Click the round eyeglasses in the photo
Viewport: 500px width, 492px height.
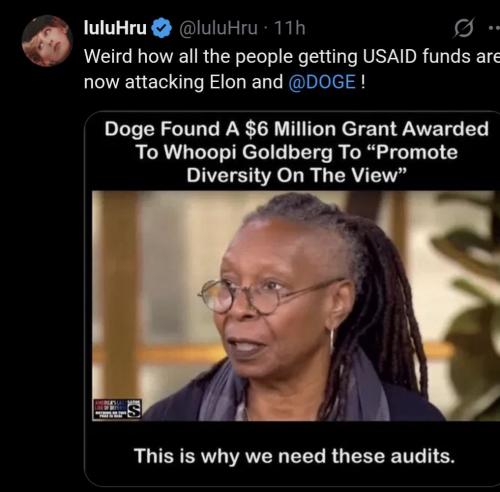(x=270, y=297)
